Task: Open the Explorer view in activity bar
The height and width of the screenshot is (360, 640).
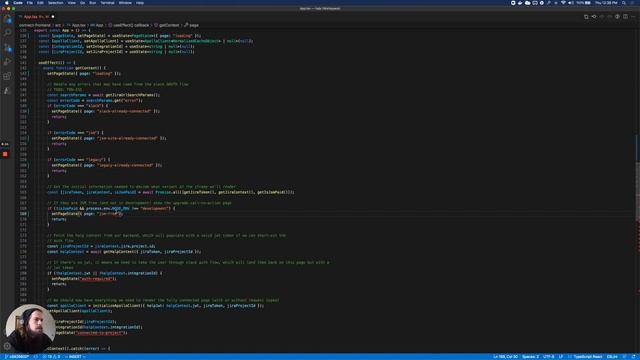Action: 7,19
